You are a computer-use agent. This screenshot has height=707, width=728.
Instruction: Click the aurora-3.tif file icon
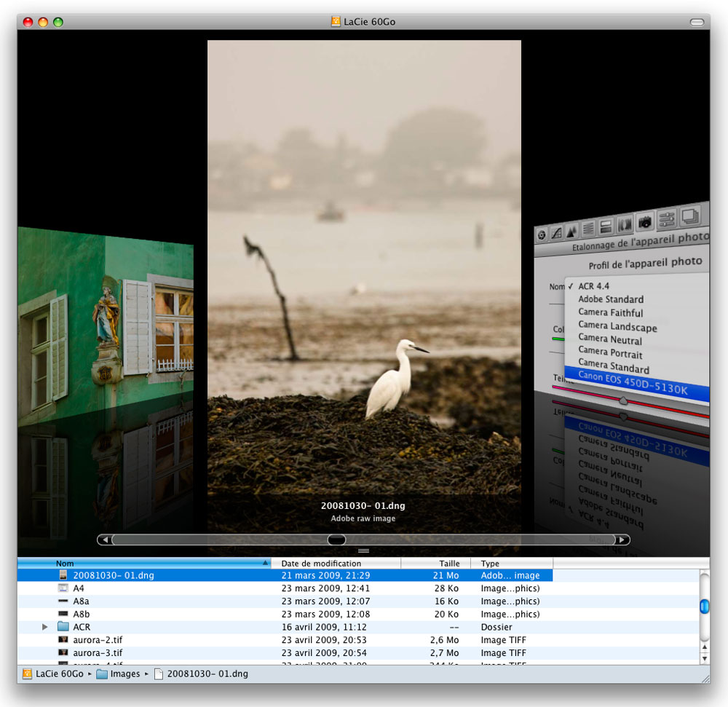click(63, 652)
